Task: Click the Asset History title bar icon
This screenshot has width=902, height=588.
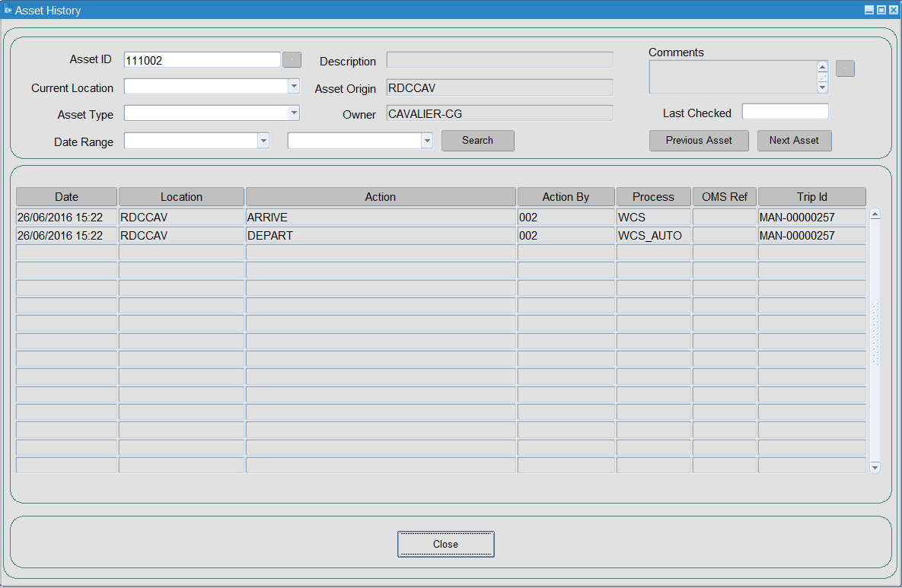Action: 8,10
